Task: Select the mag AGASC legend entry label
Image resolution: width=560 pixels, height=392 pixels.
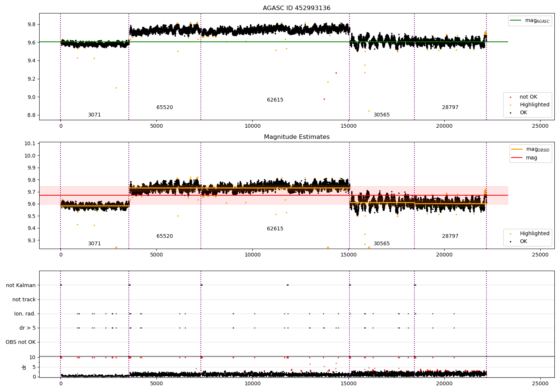Action: pyautogui.click(x=537, y=21)
